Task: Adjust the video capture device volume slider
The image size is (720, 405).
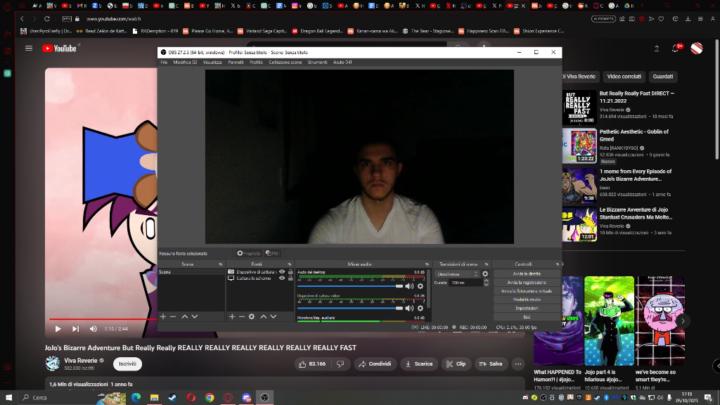Action: pos(350,308)
